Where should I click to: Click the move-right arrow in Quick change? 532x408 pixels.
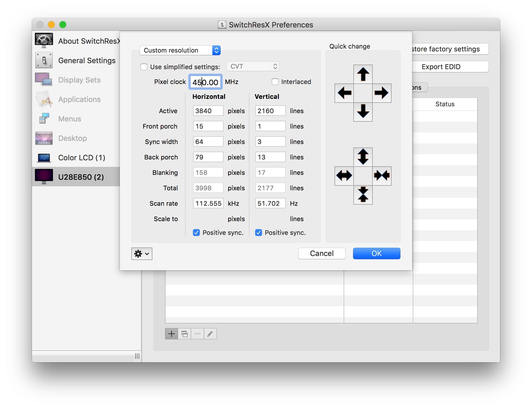point(382,93)
